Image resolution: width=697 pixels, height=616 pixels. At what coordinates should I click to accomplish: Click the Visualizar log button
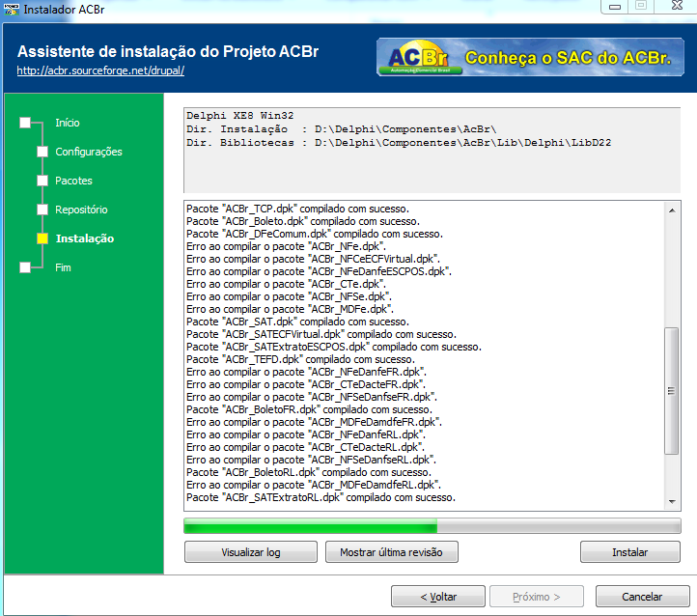(x=251, y=552)
